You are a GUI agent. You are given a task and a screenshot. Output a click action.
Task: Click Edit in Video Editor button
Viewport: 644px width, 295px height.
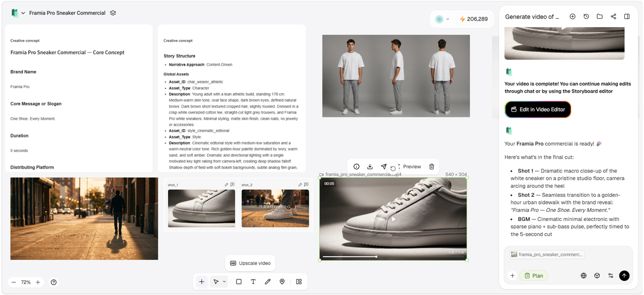click(x=538, y=109)
